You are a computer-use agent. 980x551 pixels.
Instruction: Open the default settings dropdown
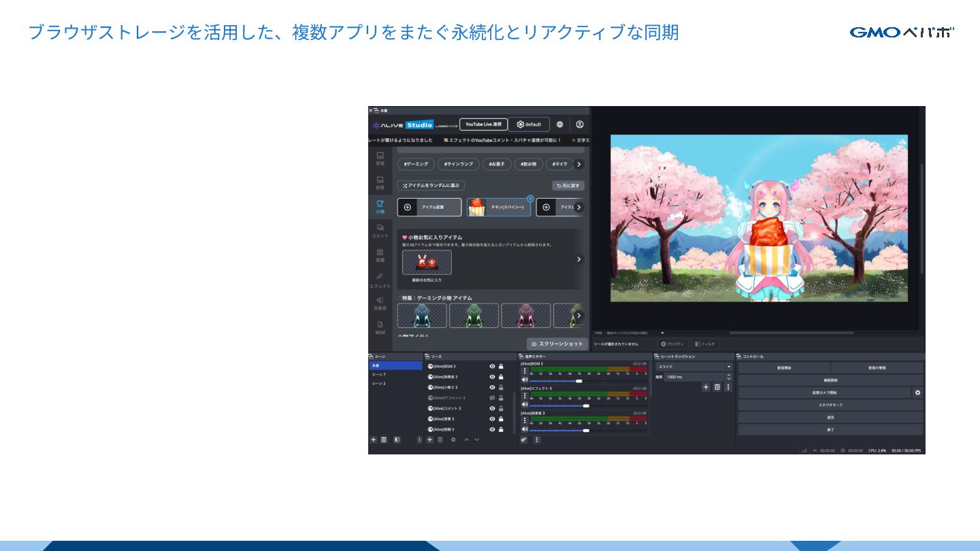point(529,124)
